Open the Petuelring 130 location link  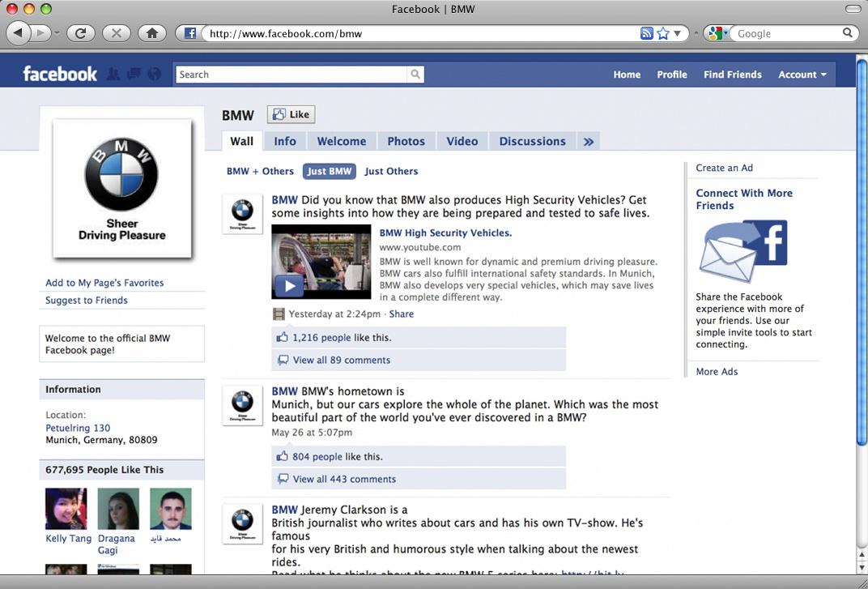(78, 428)
